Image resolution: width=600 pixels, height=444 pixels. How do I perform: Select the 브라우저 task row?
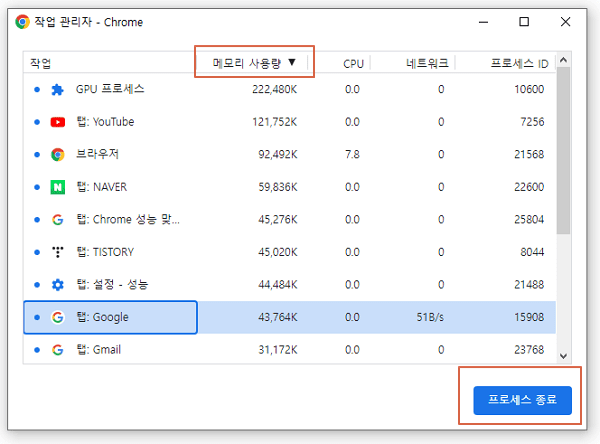(290, 155)
